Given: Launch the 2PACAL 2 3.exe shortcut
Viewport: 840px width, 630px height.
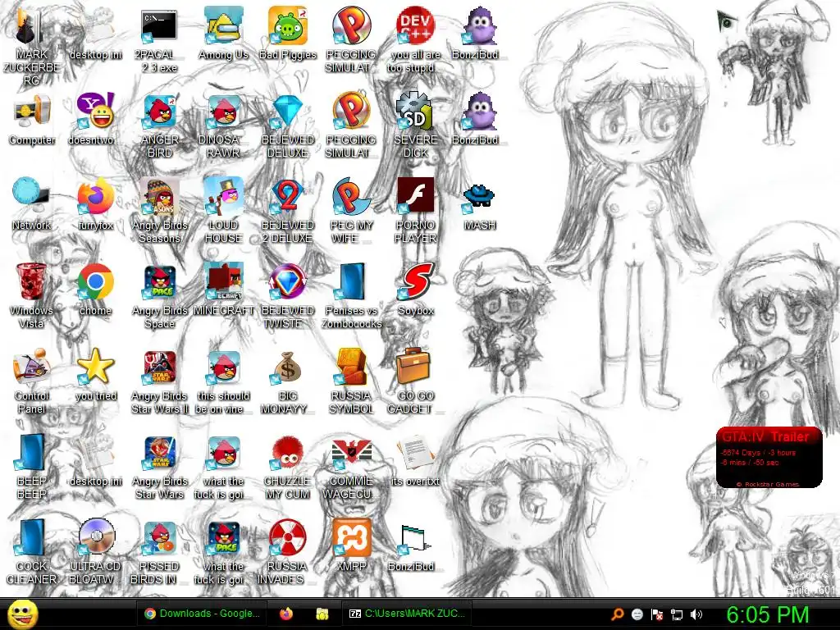Looking at the screenshot, I should coord(159,25).
